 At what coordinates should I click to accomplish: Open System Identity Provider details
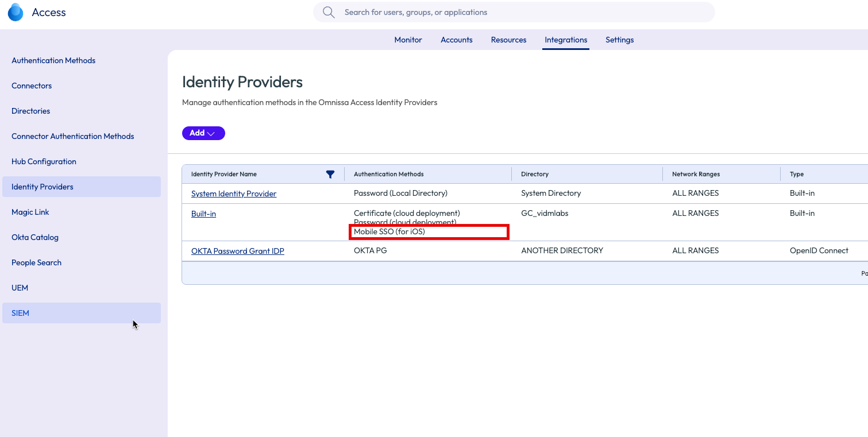pyautogui.click(x=233, y=193)
